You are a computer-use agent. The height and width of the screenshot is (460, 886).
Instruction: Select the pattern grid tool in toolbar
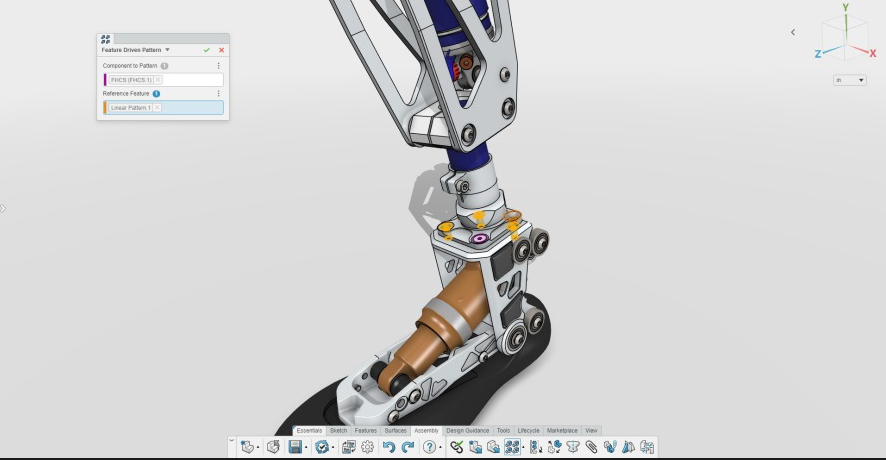pyautogui.click(x=512, y=447)
